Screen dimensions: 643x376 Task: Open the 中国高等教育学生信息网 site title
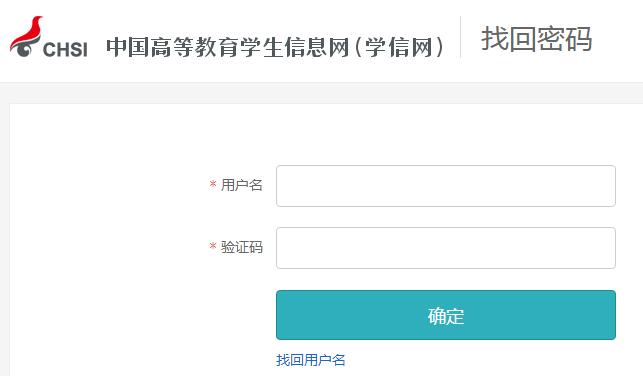pos(228,47)
